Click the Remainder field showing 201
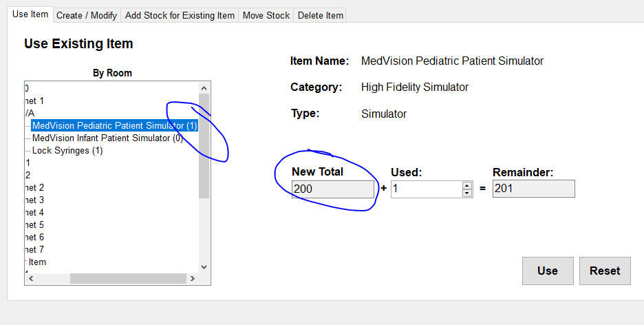This screenshot has width=644, height=325. pyautogui.click(x=533, y=189)
